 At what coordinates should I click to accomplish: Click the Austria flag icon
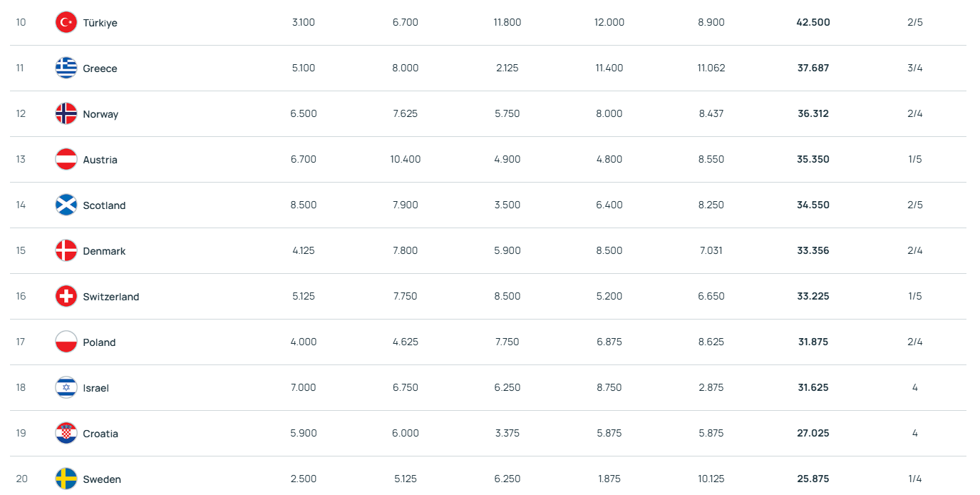(x=66, y=160)
